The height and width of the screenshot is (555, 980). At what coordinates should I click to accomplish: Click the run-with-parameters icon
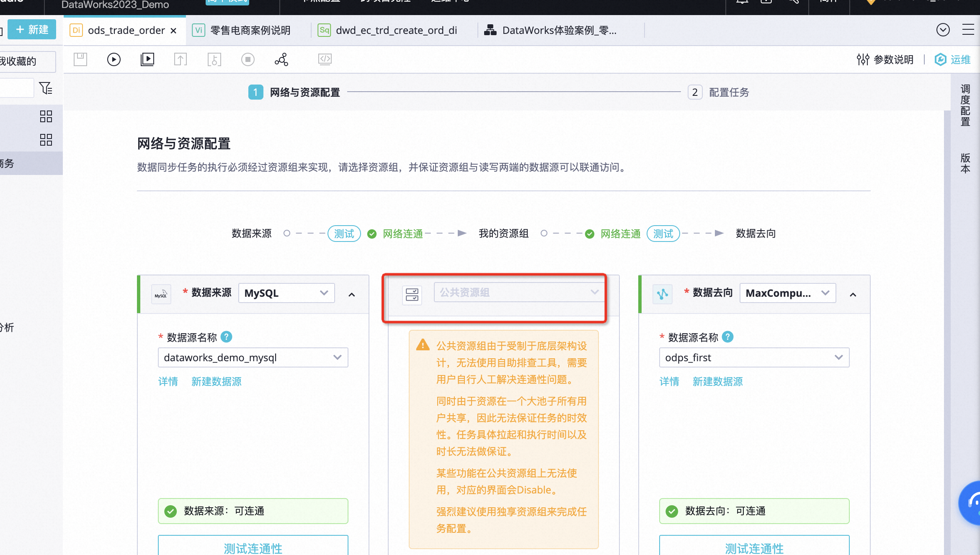click(147, 59)
